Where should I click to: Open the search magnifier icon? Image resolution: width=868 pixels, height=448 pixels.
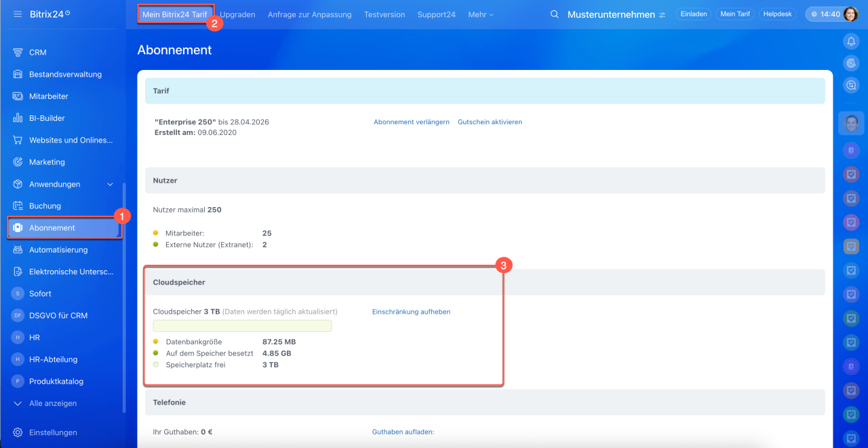pyautogui.click(x=554, y=14)
